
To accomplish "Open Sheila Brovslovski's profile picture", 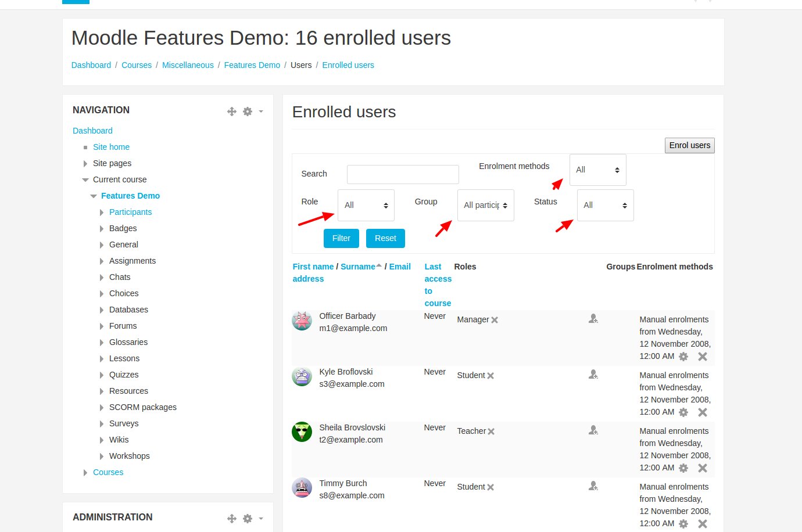I will tap(302, 432).
